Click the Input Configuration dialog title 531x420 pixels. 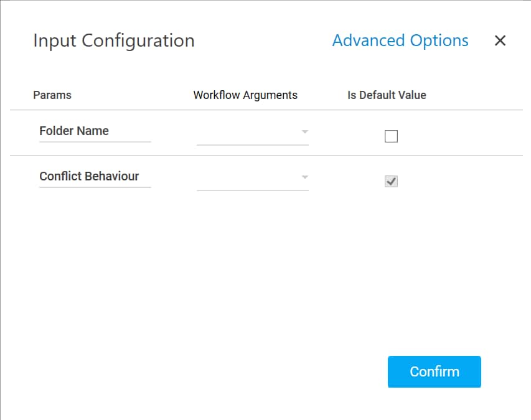pyautogui.click(x=114, y=41)
